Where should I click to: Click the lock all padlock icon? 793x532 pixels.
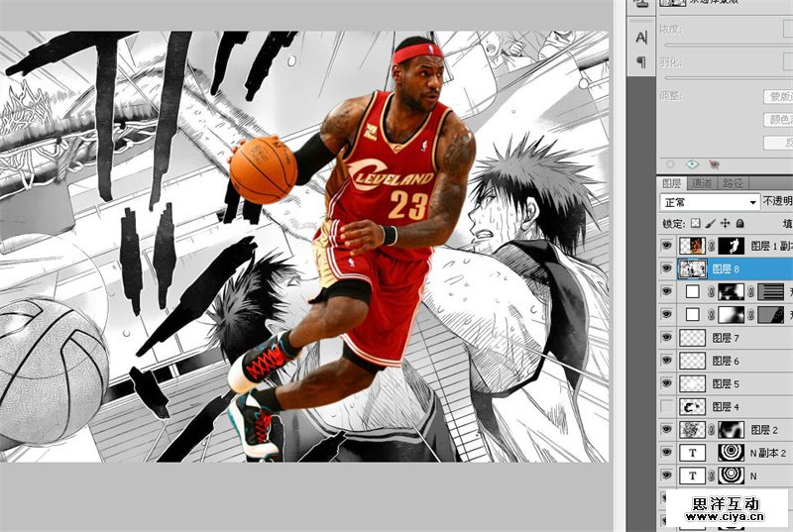click(x=739, y=224)
